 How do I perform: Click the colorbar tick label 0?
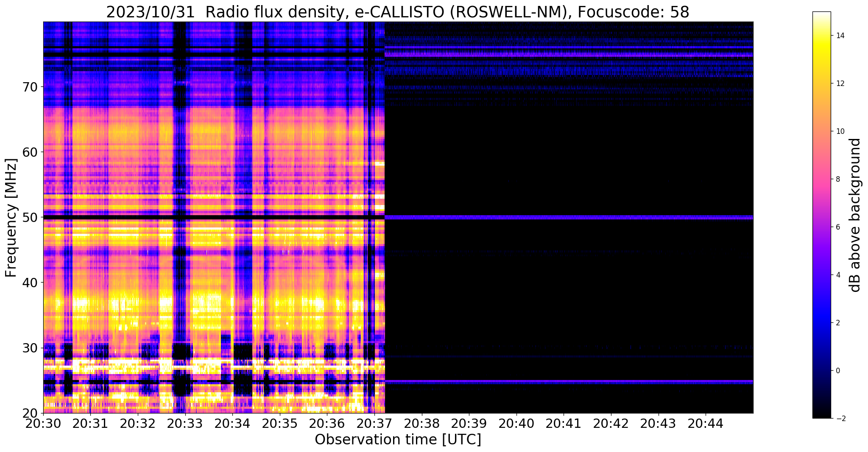tap(838, 371)
